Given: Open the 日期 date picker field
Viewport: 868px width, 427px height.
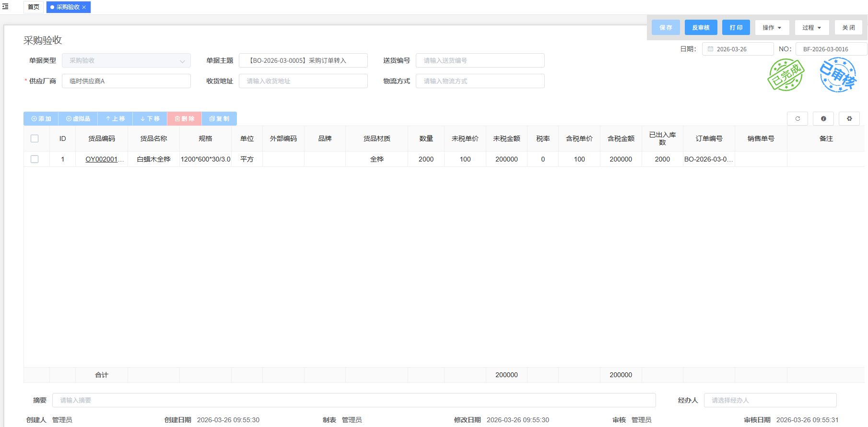Looking at the screenshot, I should pyautogui.click(x=738, y=49).
